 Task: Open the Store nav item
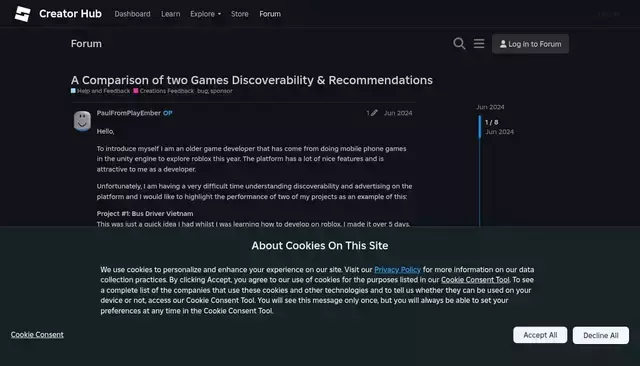coord(240,14)
